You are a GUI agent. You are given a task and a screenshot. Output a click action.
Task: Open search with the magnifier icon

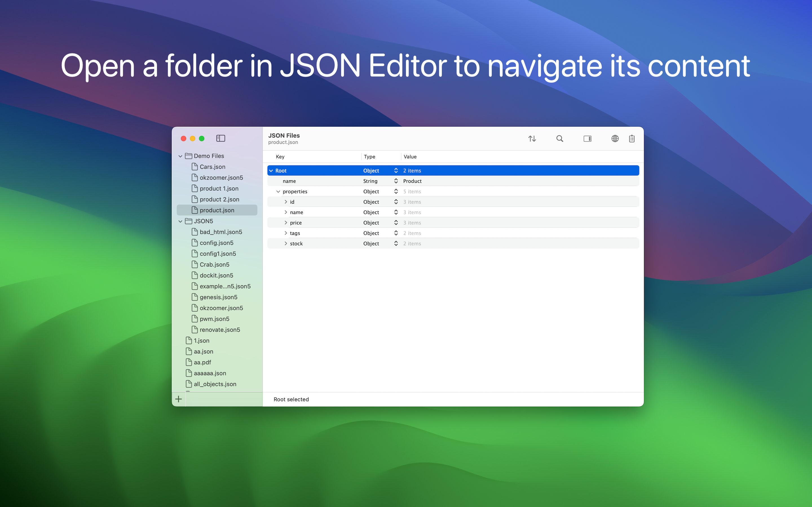pyautogui.click(x=559, y=139)
